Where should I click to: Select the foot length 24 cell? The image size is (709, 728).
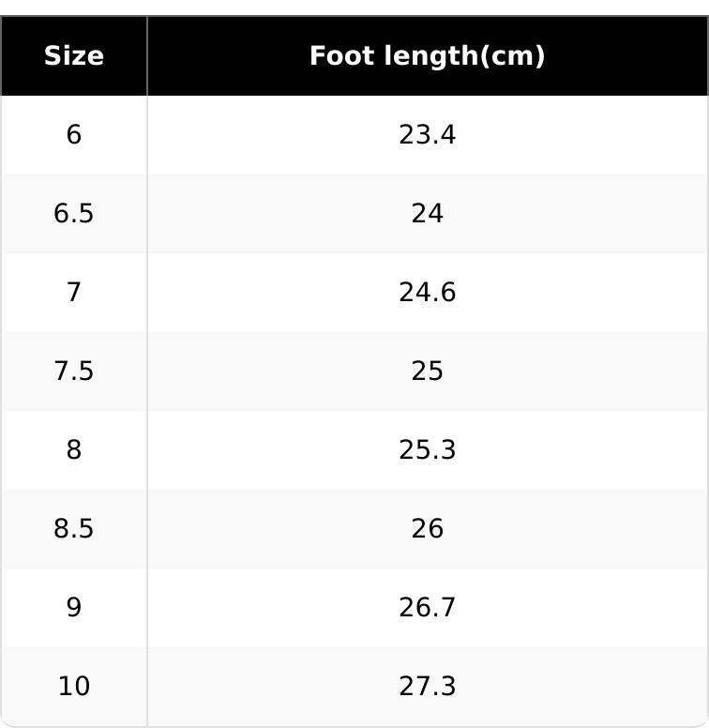(x=427, y=214)
